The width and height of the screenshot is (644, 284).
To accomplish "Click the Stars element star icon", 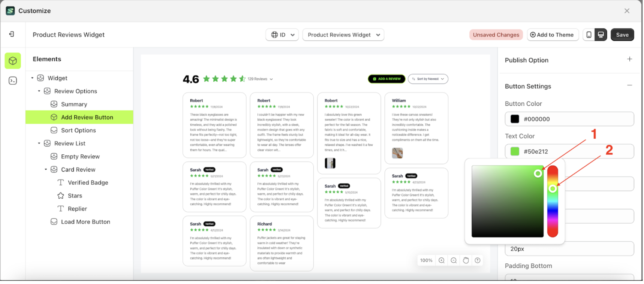I will point(61,196).
